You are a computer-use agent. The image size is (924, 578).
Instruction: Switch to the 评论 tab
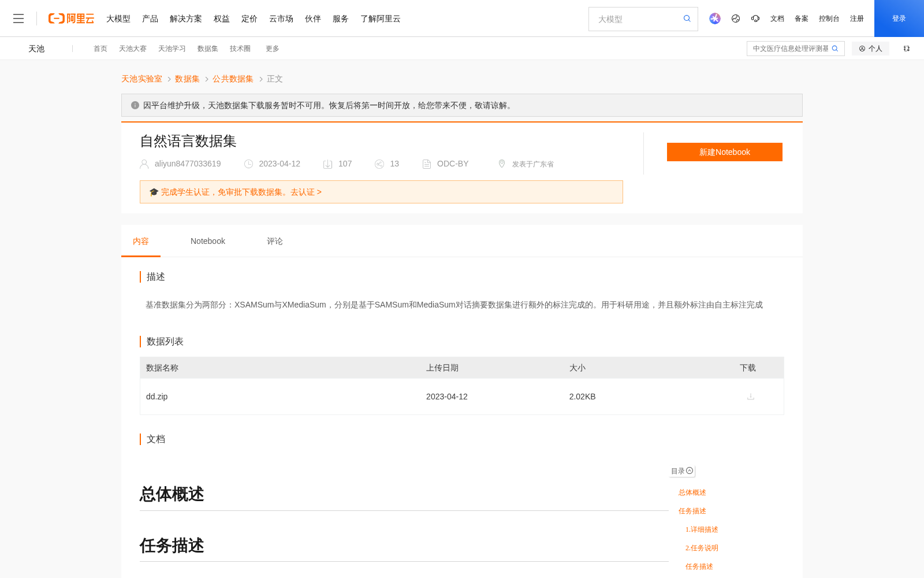point(275,241)
